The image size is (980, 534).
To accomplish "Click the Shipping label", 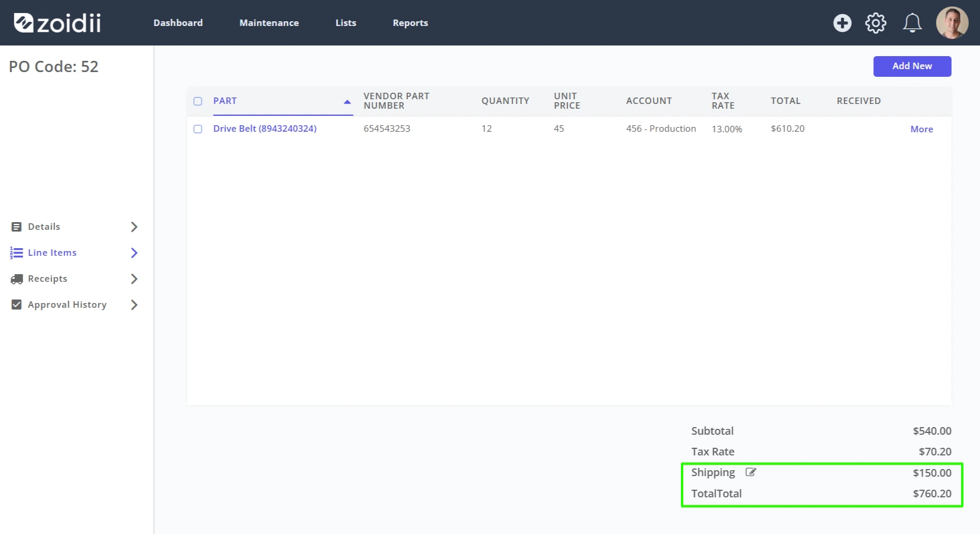I will tap(713, 473).
